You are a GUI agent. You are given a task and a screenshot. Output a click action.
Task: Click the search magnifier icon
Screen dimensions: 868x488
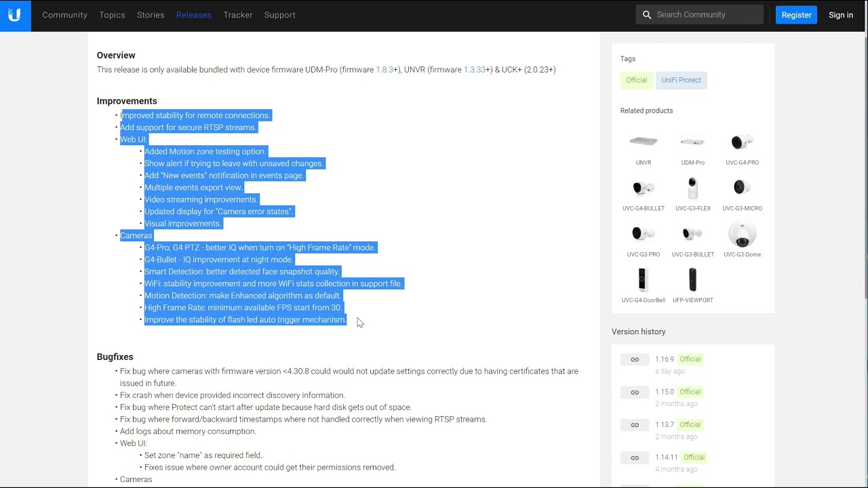point(647,15)
